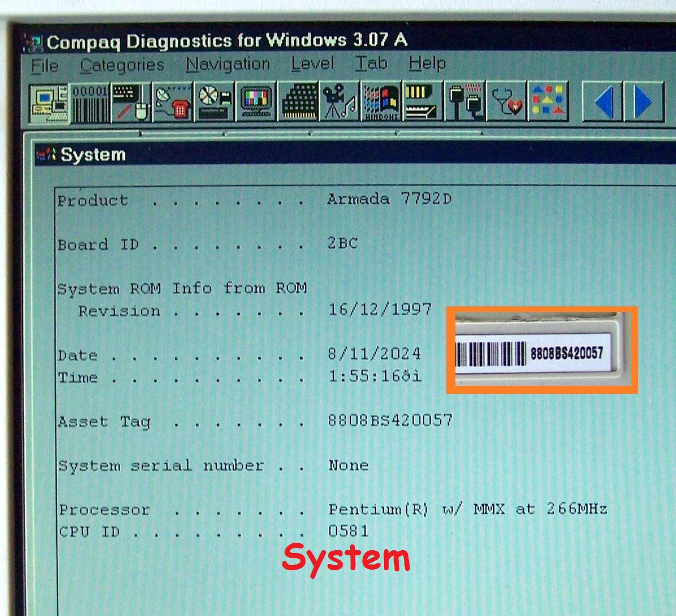Select the cable connectors Ports icon
Screen dimensions: 676x616
465,101
